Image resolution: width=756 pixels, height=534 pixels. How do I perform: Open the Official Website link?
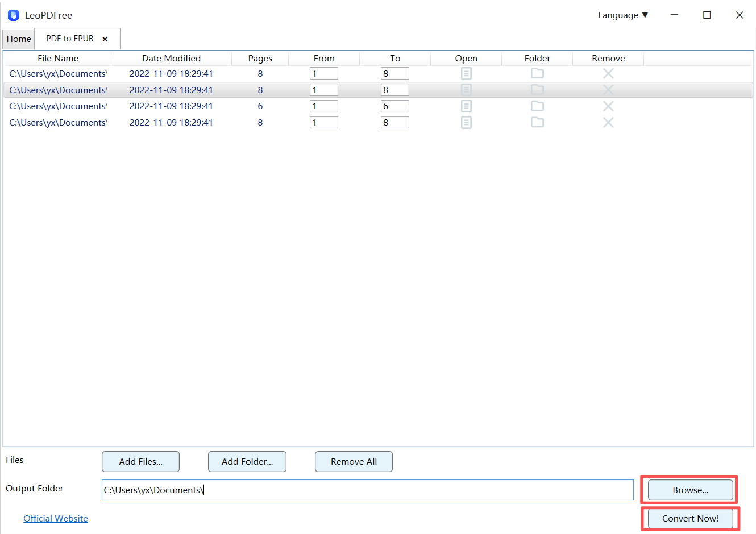pyautogui.click(x=56, y=519)
